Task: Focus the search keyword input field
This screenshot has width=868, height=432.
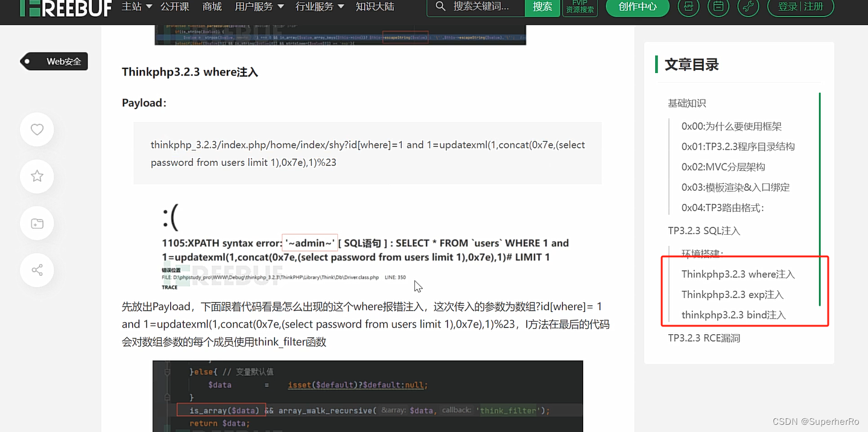Action: tap(481, 7)
